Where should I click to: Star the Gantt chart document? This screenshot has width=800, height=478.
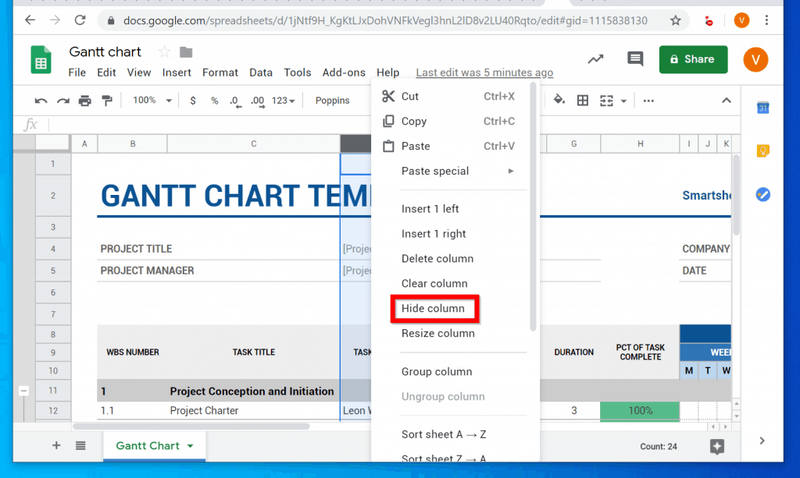[x=164, y=52]
